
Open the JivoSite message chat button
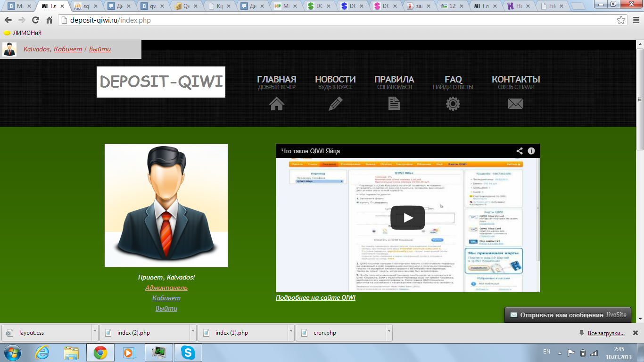[x=568, y=315]
